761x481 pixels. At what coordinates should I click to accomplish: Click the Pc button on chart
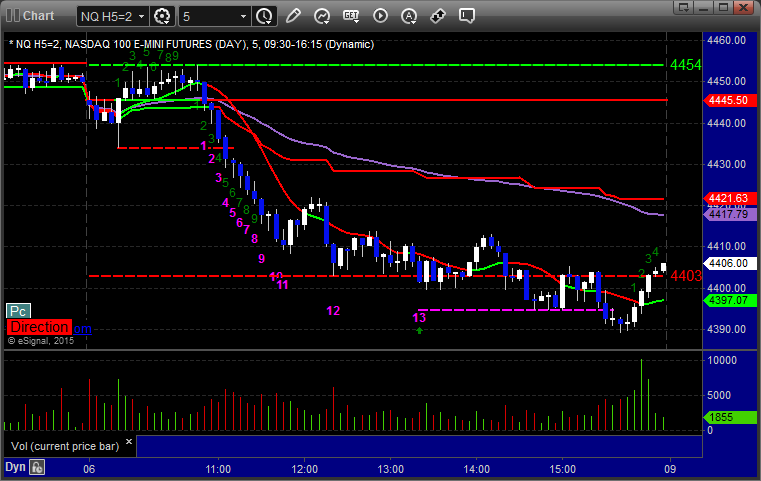pos(18,311)
